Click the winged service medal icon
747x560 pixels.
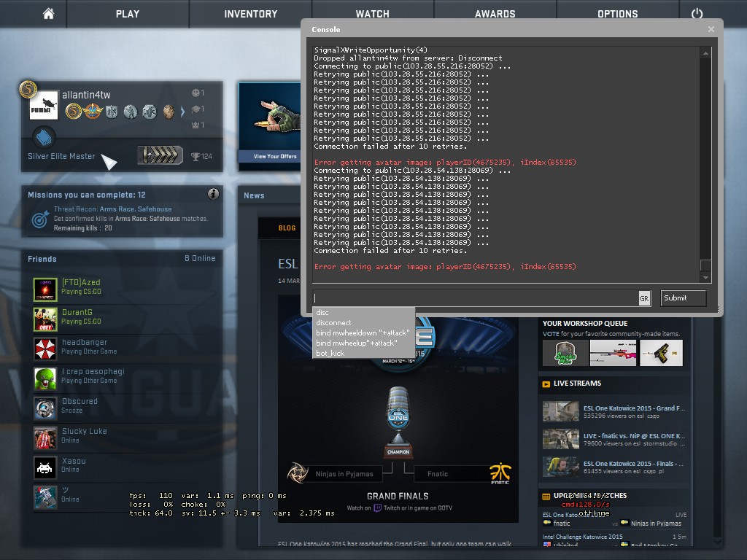pos(93,112)
